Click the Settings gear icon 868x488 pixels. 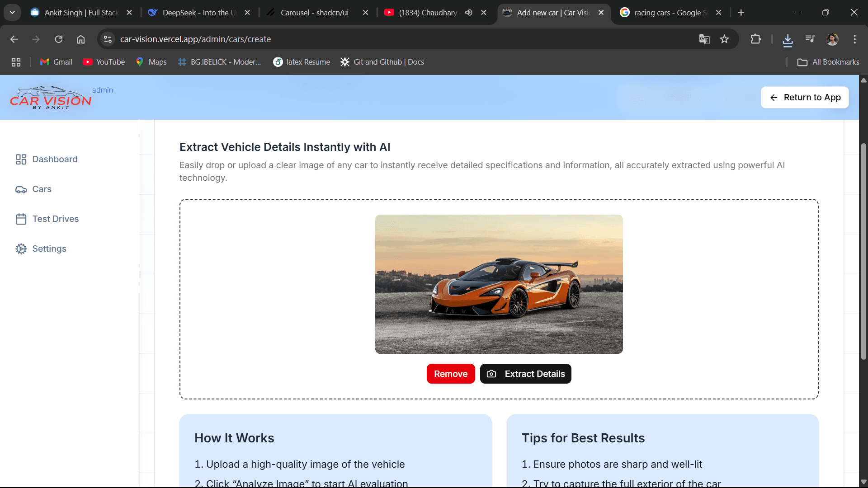21,249
